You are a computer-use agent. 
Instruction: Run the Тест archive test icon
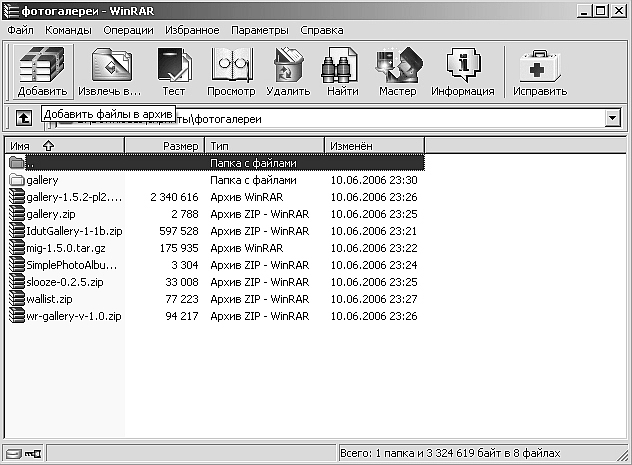click(x=174, y=64)
